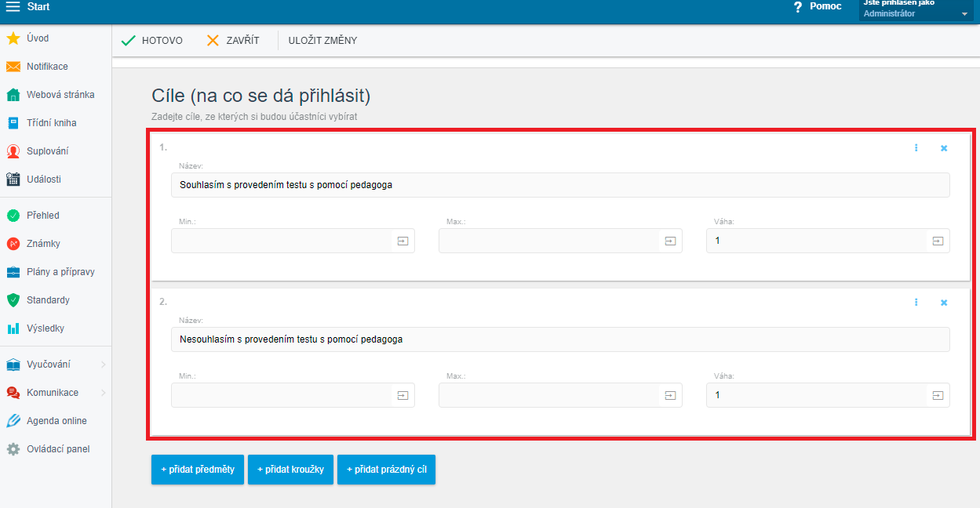Remove goal 2 with its X icon
The height and width of the screenshot is (508, 980).
tap(944, 303)
